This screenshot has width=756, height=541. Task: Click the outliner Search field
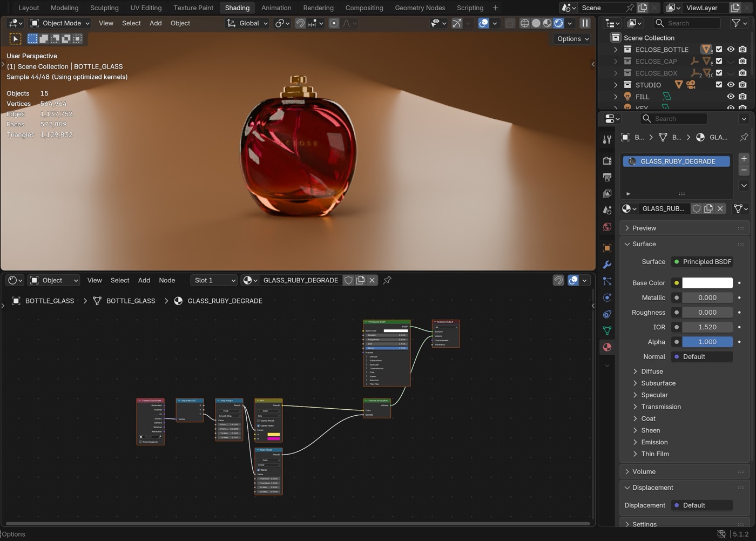pos(687,23)
